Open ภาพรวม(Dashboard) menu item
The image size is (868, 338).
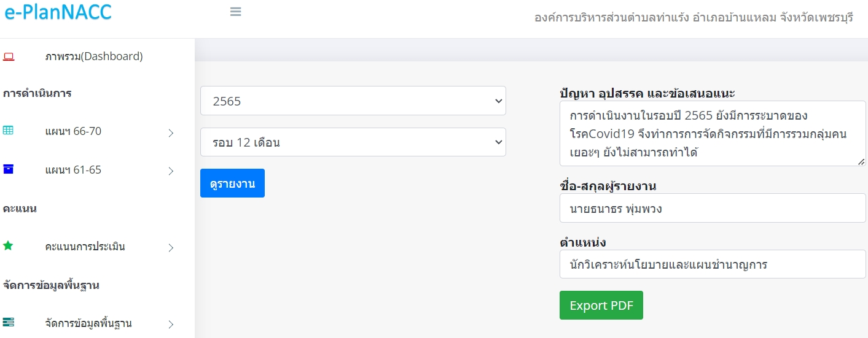(94, 56)
